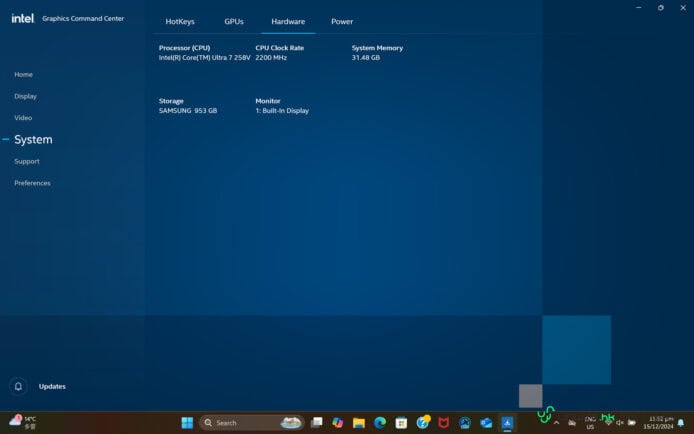The image size is (694, 434).
Task: Click the ENG US language indicator
Action: [x=590, y=423]
